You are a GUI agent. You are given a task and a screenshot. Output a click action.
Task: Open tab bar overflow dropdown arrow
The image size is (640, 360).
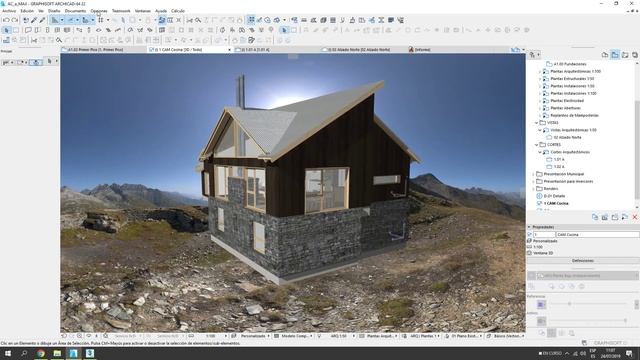(523, 50)
